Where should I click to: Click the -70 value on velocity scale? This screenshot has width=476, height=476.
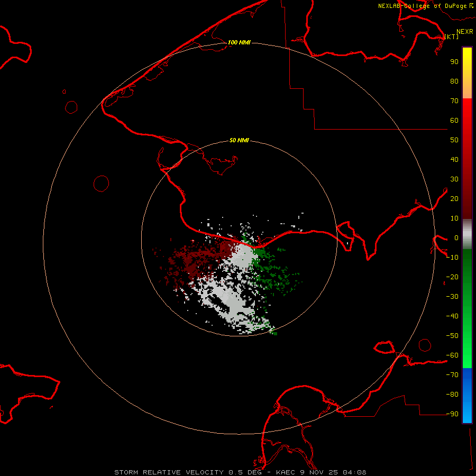tap(452, 375)
